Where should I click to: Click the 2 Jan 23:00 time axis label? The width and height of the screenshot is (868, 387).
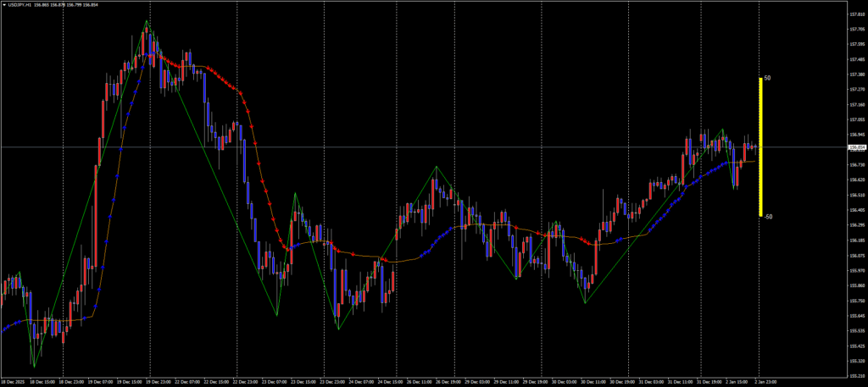(767, 383)
